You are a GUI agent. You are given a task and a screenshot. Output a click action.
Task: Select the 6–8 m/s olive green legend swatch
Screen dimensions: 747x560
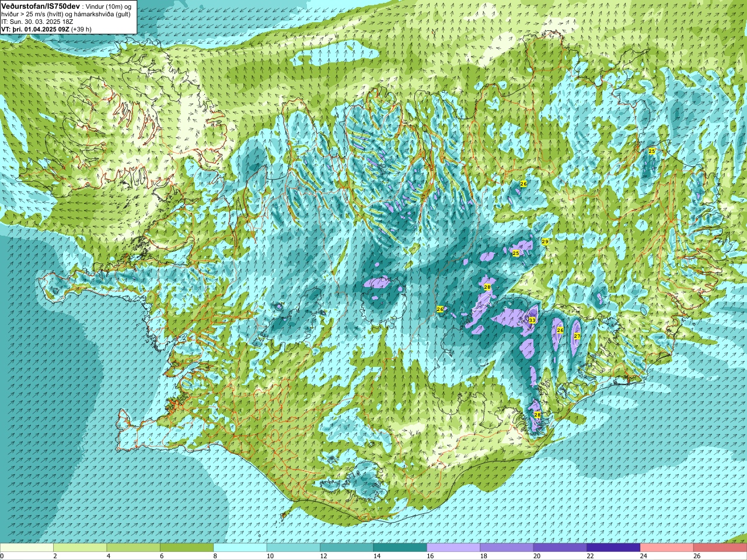click(x=187, y=548)
